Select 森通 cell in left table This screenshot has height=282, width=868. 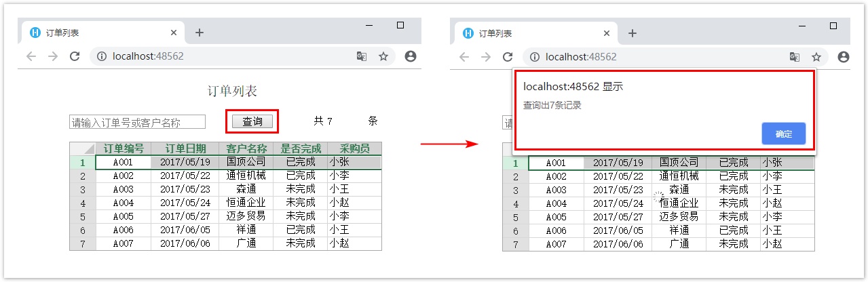pyautogui.click(x=246, y=189)
